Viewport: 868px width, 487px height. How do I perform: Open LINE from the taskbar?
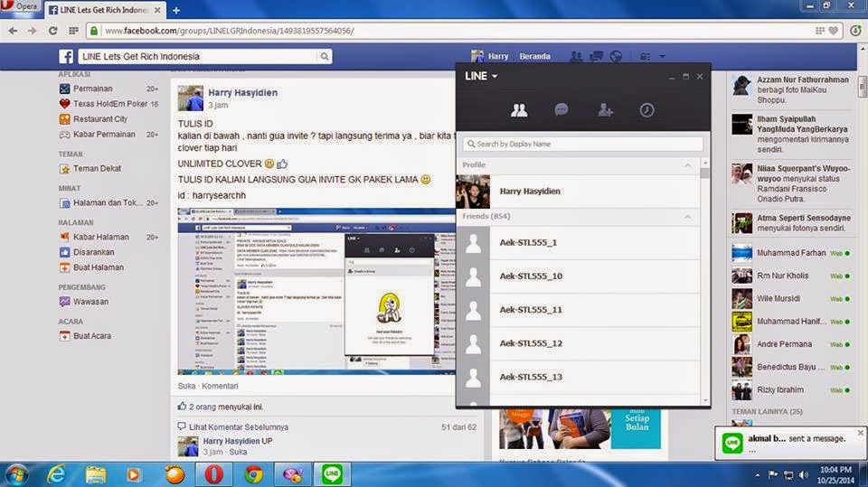(332, 474)
